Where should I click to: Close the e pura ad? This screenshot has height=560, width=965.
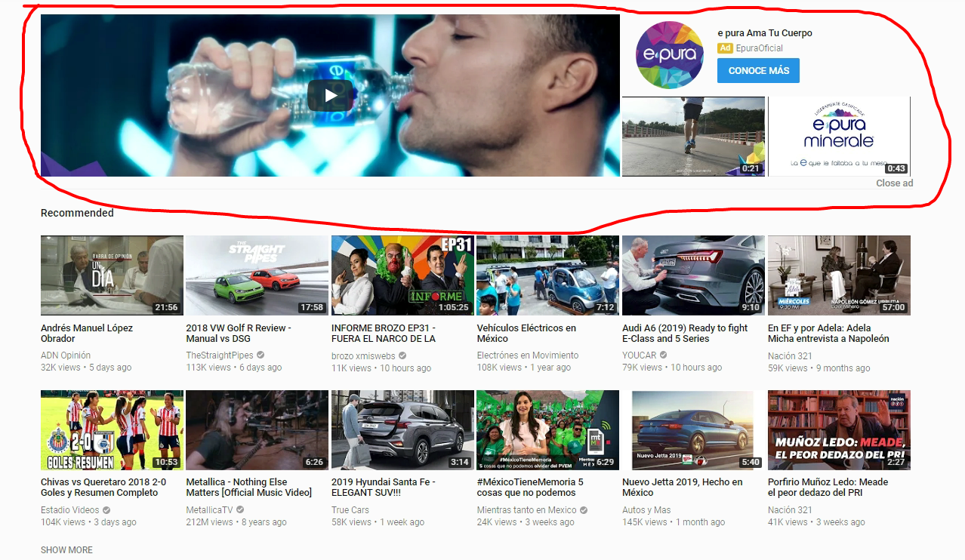[894, 183]
